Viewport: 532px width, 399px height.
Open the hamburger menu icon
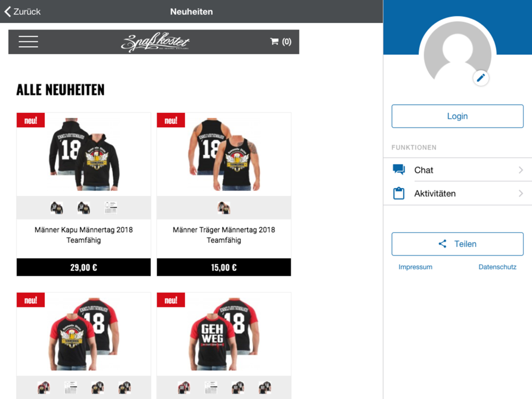tap(28, 41)
